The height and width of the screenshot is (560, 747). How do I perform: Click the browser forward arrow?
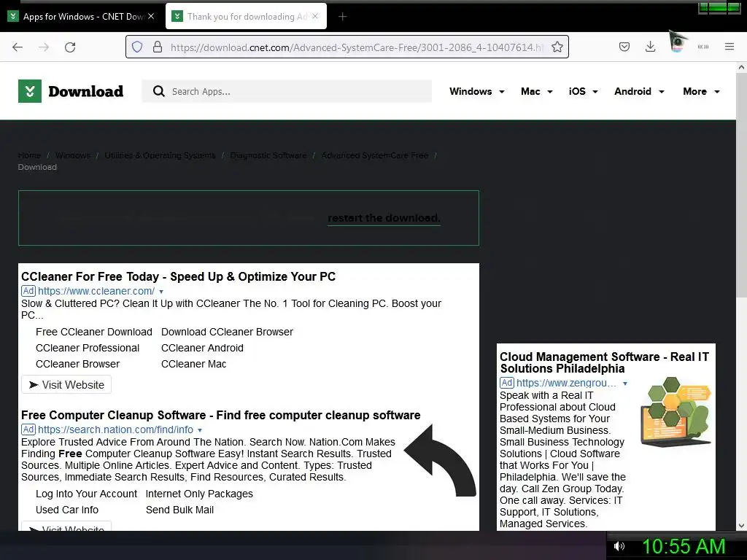click(x=44, y=47)
